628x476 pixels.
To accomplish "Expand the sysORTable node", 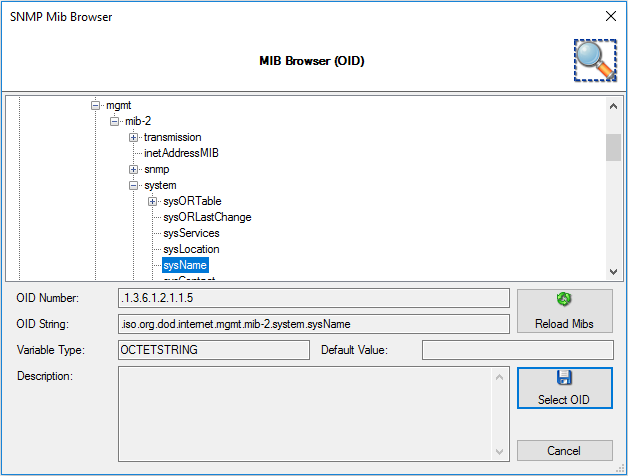I will click(x=153, y=201).
